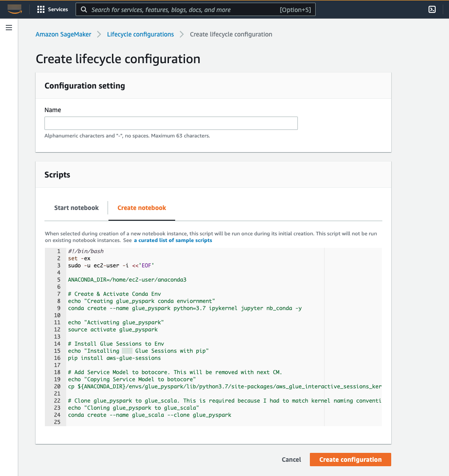Click the Create configuration button
Viewport: 449px width, 476px height.
click(350, 460)
